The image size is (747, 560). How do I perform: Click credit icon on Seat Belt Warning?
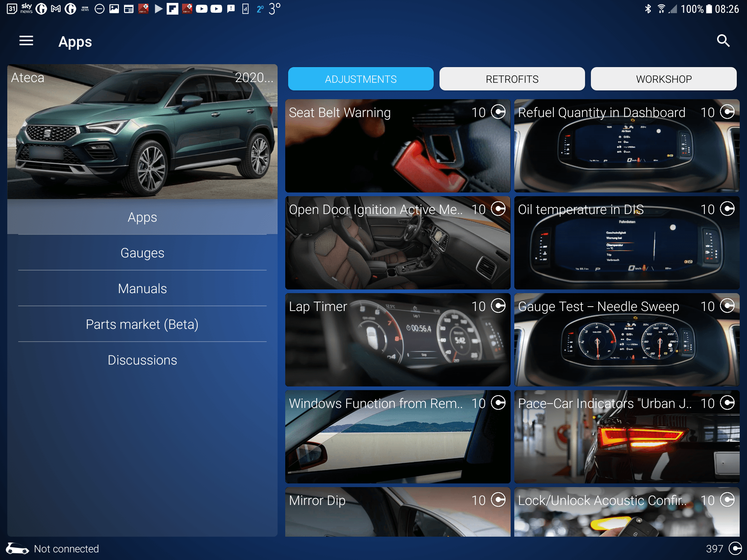[x=498, y=112]
